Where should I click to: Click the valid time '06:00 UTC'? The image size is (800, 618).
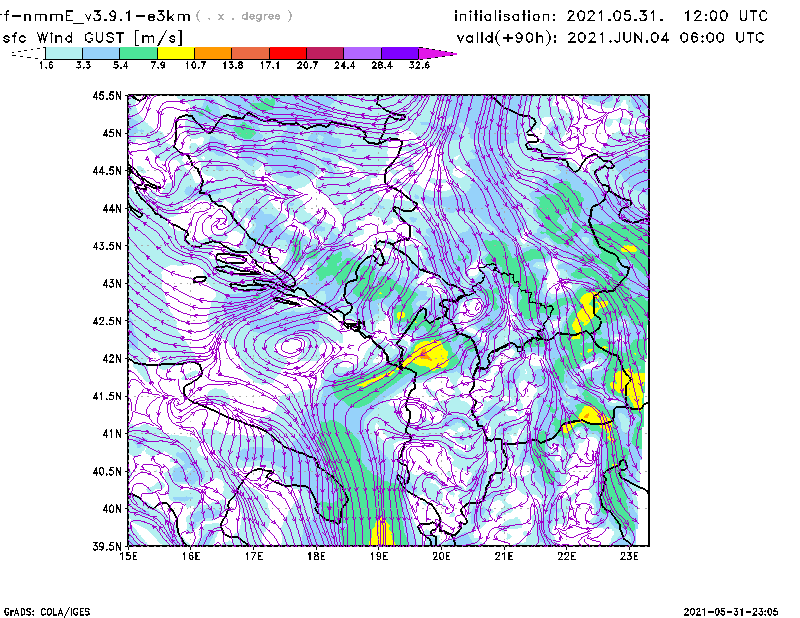722,37
